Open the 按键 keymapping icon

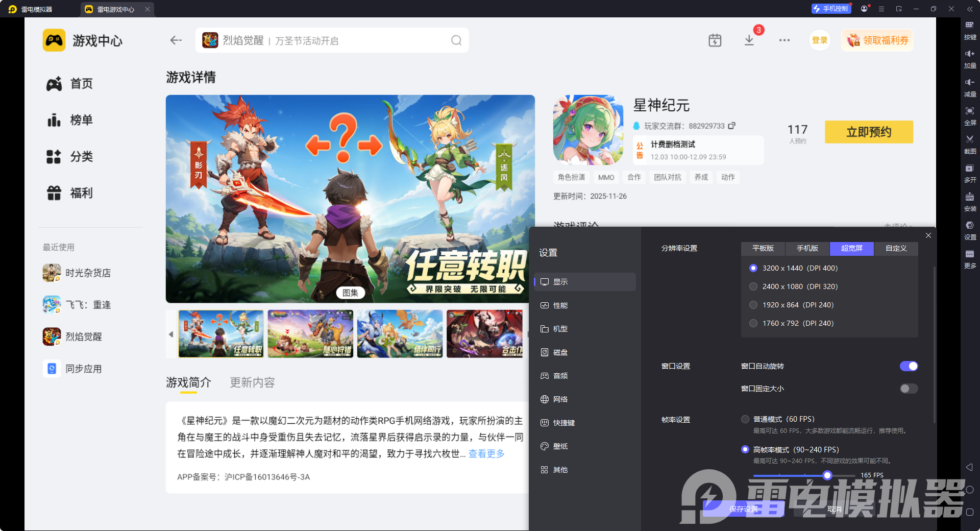pos(970,30)
